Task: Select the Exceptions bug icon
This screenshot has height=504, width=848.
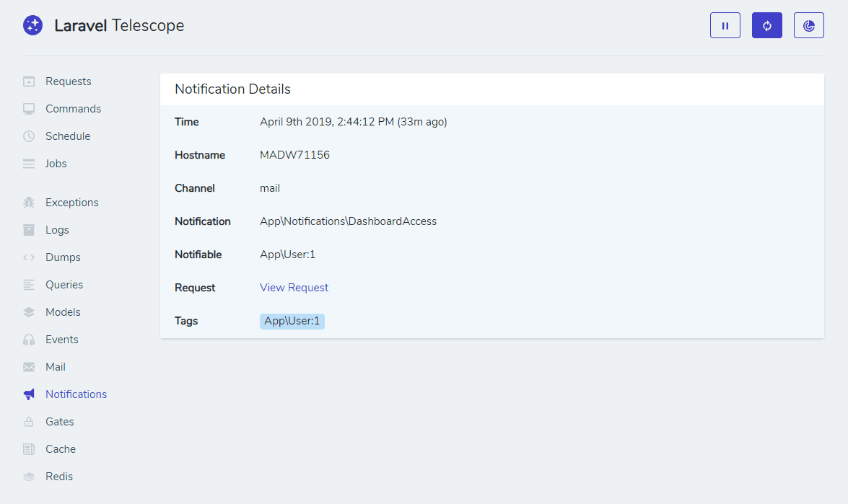Action: [x=29, y=202]
